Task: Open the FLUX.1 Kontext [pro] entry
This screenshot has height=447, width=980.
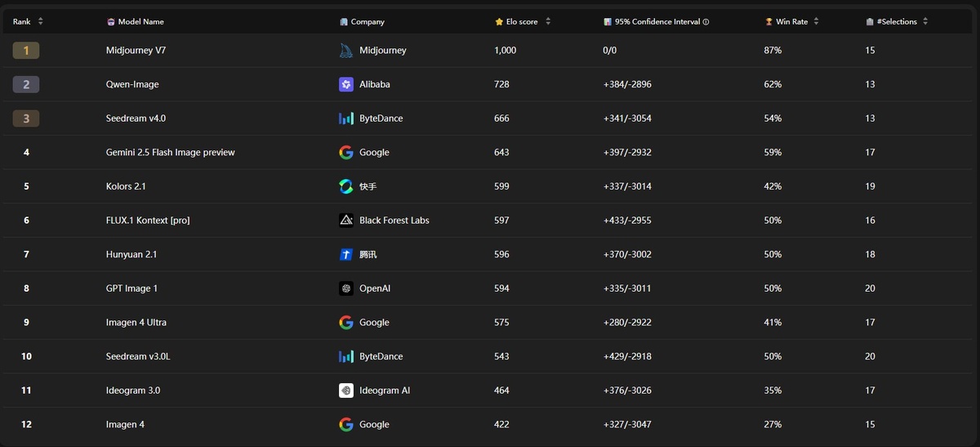Action: 148,221
